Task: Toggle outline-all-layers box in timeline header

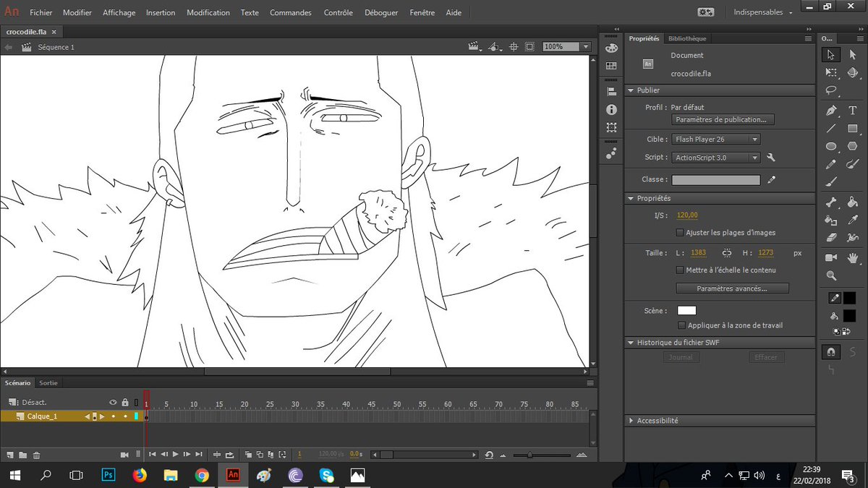Action: (x=135, y=402)
